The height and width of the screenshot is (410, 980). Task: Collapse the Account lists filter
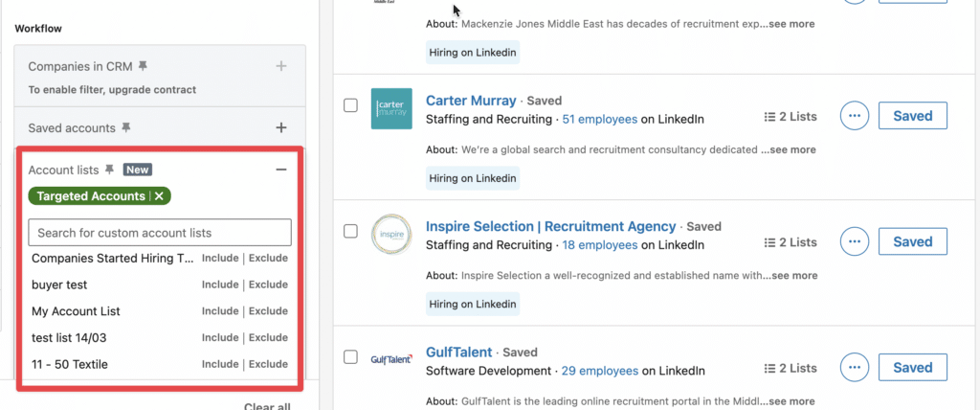tap(281, 170)
